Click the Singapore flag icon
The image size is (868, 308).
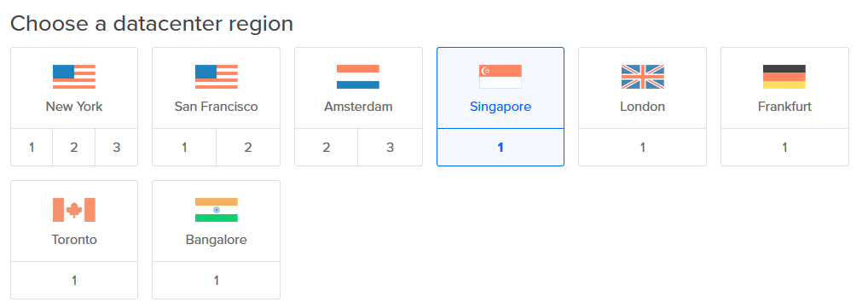(501, 77)
